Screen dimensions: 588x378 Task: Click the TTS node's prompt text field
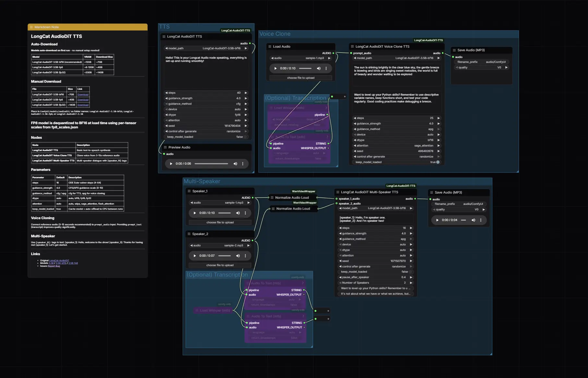206,71
